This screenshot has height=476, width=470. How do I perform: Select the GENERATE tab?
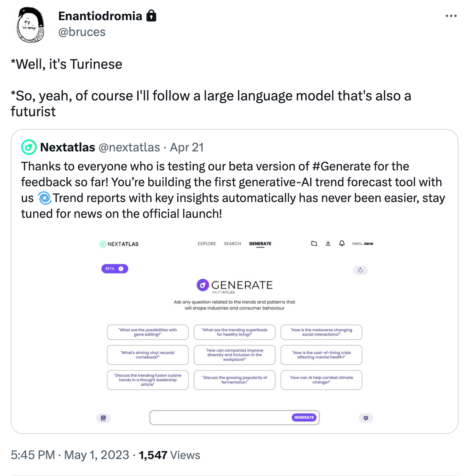pos(260,244)
